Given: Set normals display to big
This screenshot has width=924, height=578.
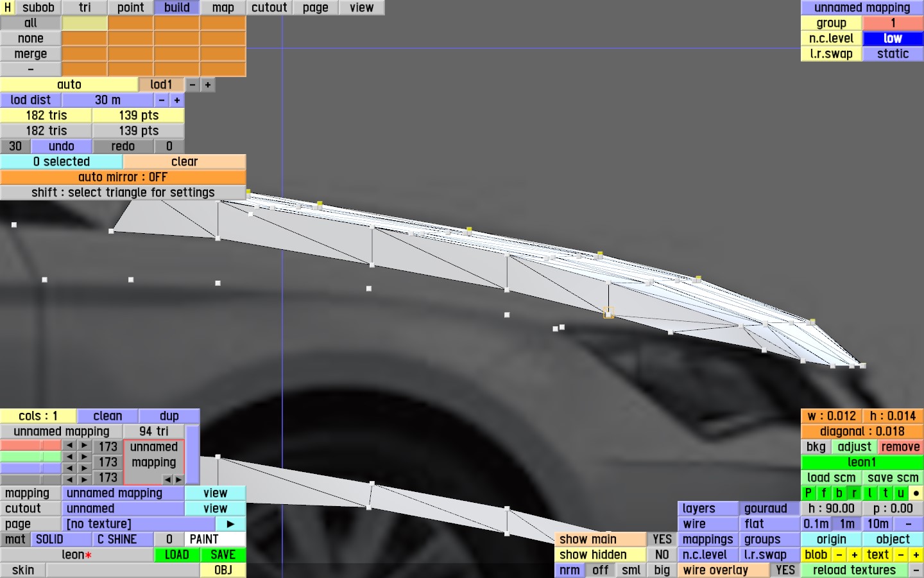Looking at the screenshot, I should (x=662, y=570).
